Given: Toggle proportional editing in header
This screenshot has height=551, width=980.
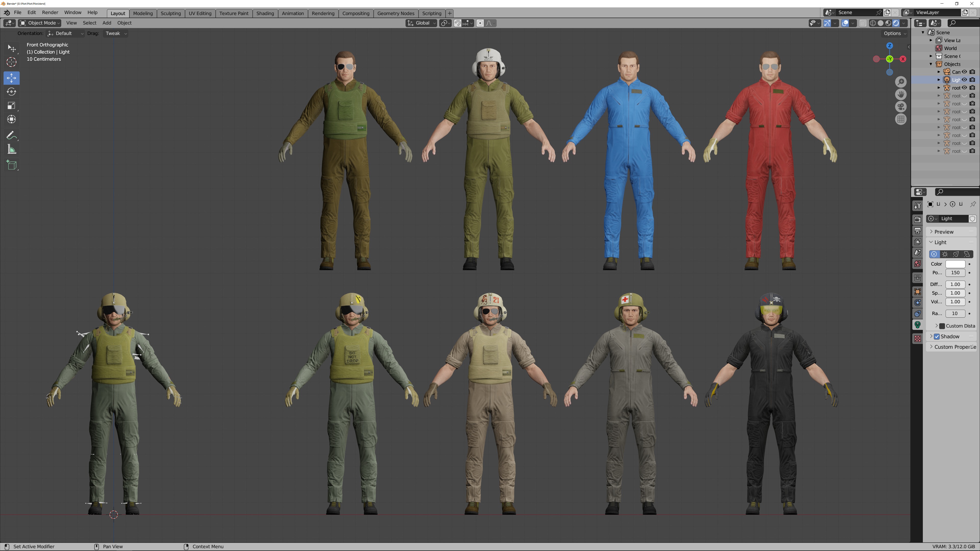Looking at the screenshot, I should pyautogui.click(x=480, y=23).
